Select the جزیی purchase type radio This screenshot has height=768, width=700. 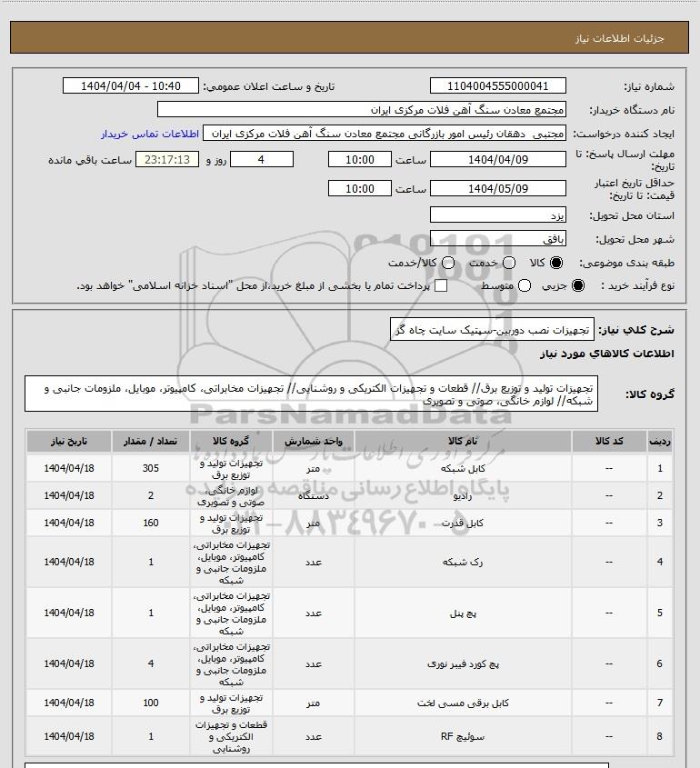(578, 285)
